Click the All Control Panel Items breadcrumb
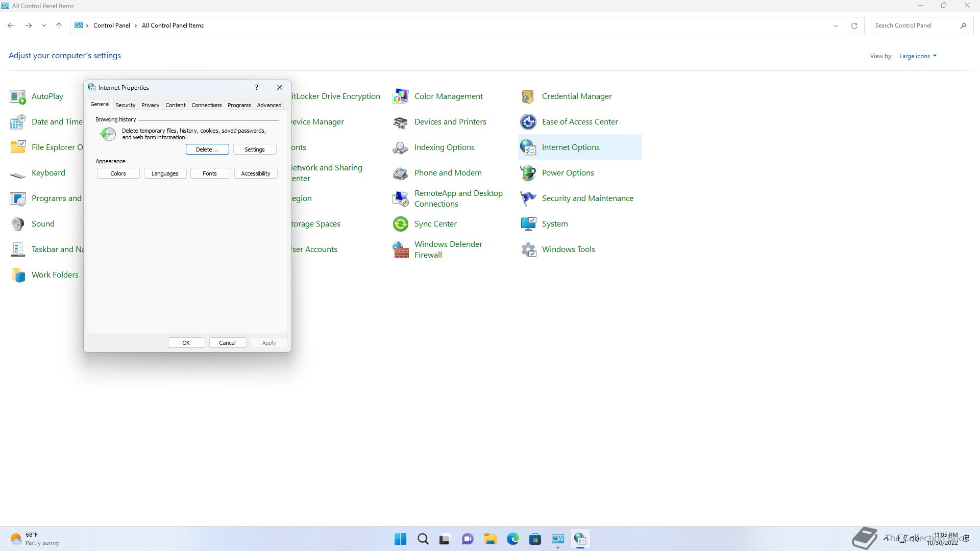The image size is (980, 551). point(173,26)
